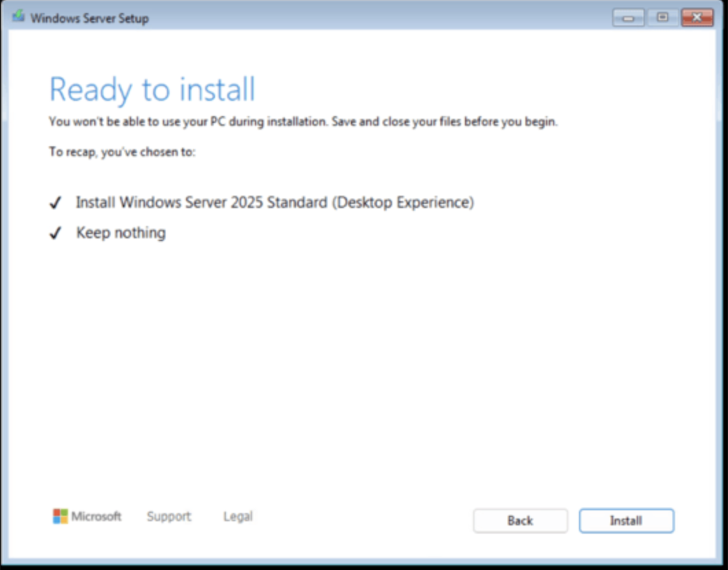
Task: Maximize the Windows Server Setup window
Action: coord(663,18)
